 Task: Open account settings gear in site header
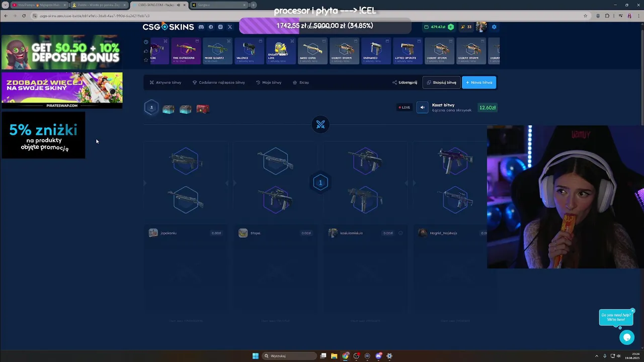click(494, 27)
